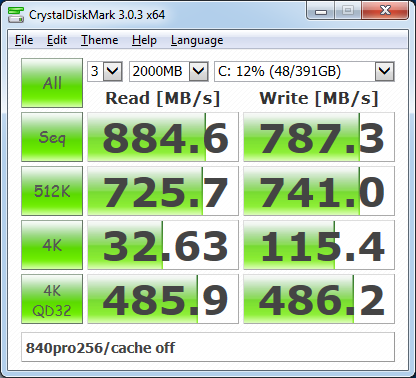Click 4K QD32 write result 486.2
Image resolution: width=416 pixels, height=378 pixels.
click(x=319, y=299)
